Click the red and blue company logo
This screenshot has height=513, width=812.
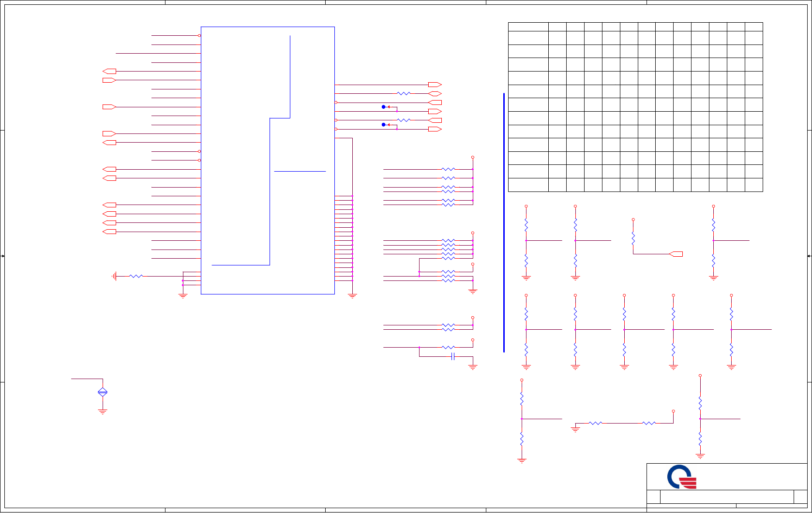coord(682,477)
